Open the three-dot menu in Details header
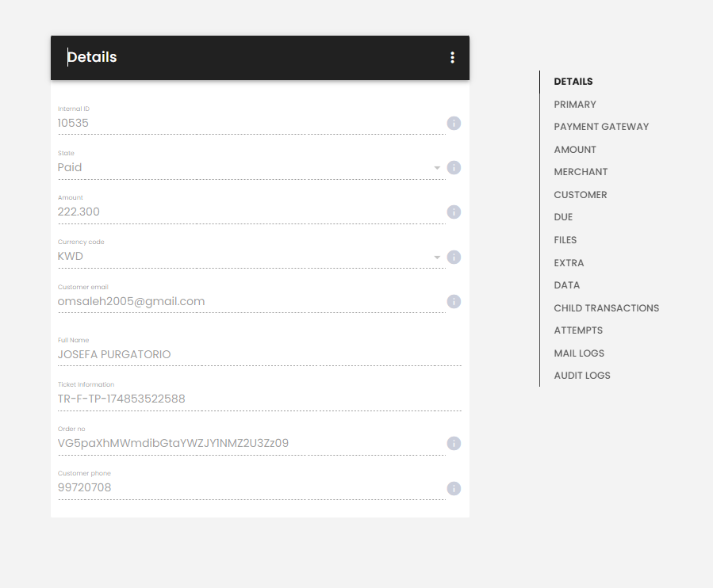 pyautogui.click(x=452, y=57)
